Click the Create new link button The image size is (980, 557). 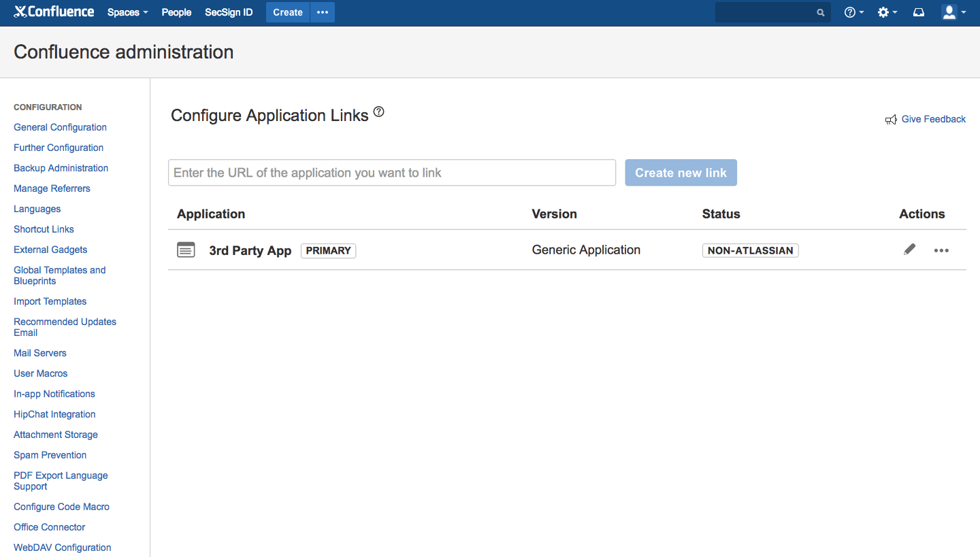coord(681,172)
